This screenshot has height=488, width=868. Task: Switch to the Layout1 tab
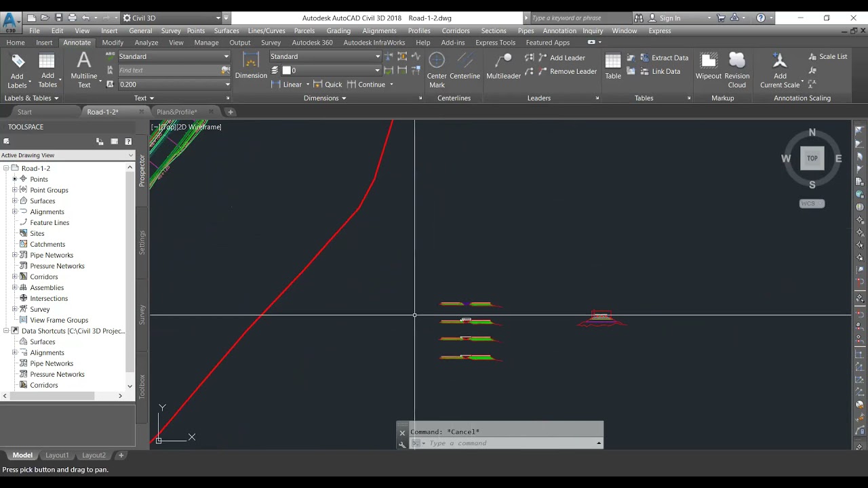coord(57,455)
